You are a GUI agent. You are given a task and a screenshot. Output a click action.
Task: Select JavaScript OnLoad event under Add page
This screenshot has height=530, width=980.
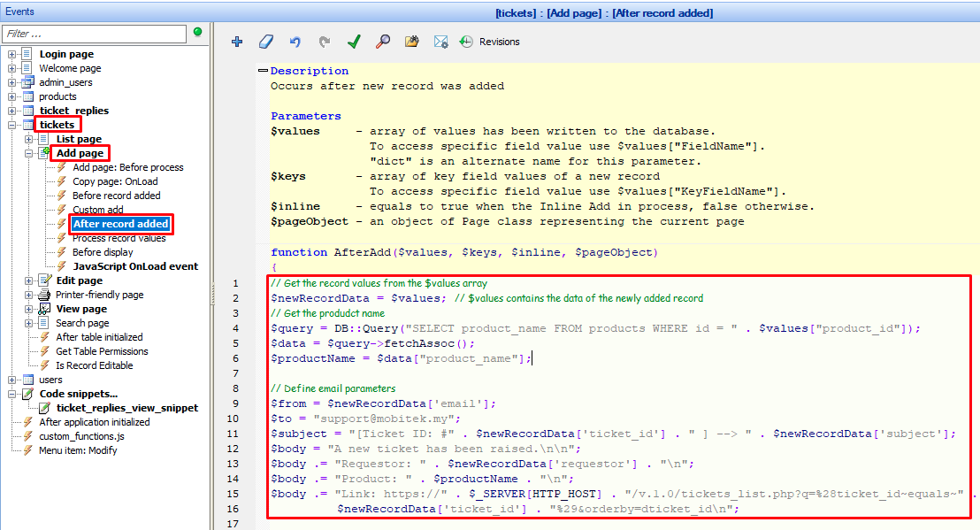point(134,266)
